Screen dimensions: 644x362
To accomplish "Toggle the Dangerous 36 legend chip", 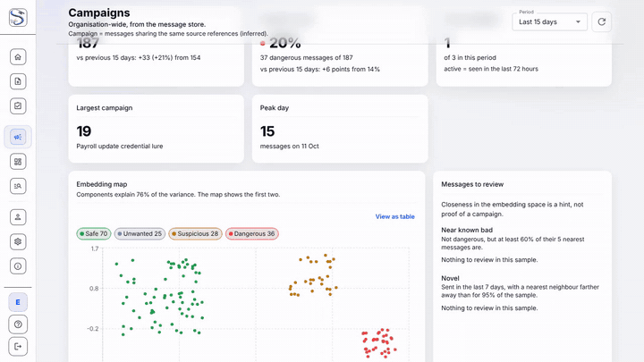I will [251, 233].
